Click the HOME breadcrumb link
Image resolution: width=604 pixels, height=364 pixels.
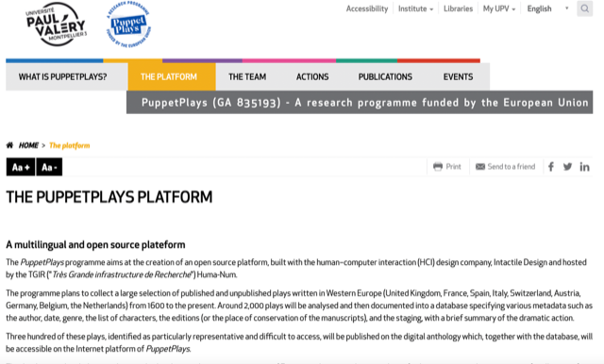[x=28, y=145]
